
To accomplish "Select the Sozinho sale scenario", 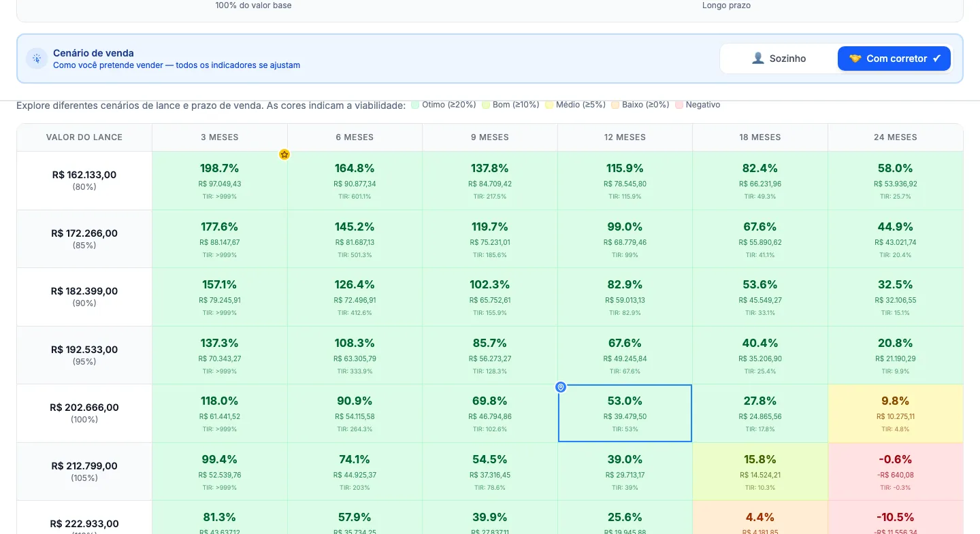I will click(779, 59).
